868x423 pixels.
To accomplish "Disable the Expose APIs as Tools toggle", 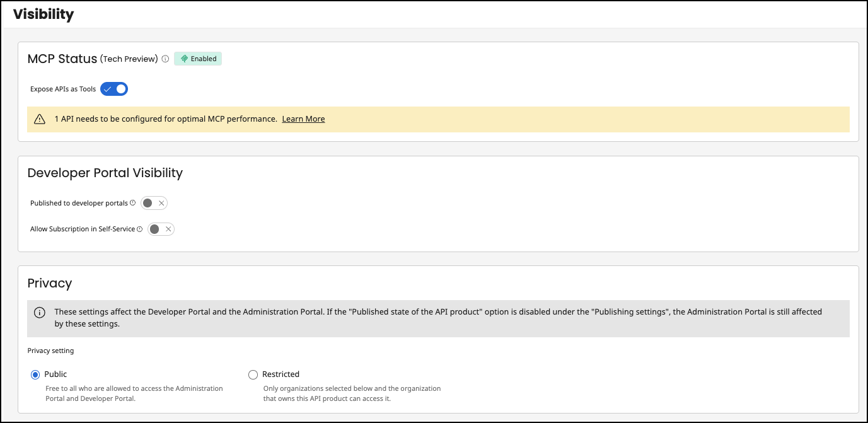I will coord(114,89).
